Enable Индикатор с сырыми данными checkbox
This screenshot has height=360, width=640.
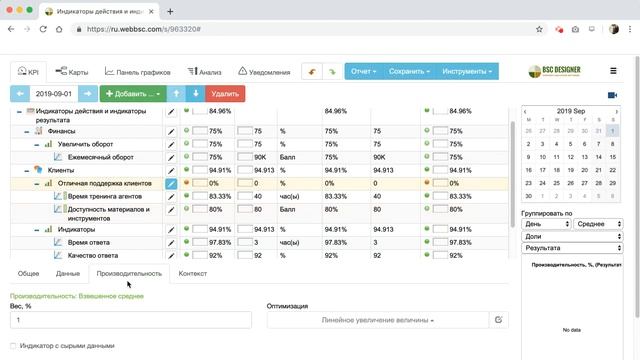click(13, 346)
